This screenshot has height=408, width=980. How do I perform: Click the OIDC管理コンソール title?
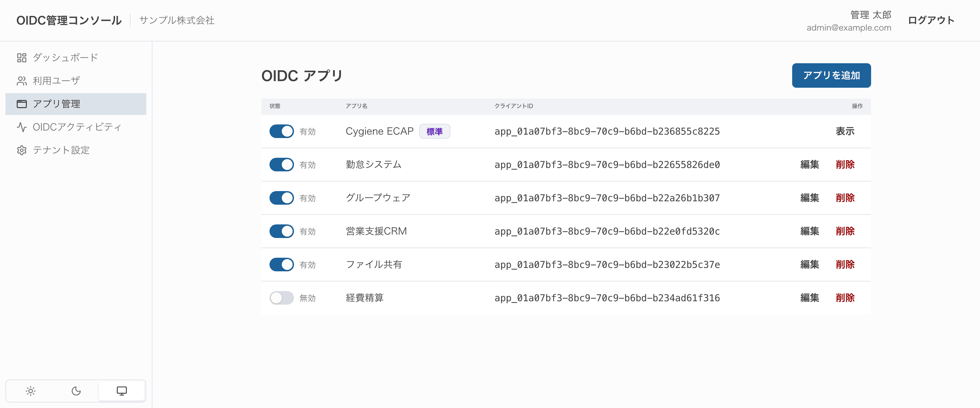coord(69,20)
